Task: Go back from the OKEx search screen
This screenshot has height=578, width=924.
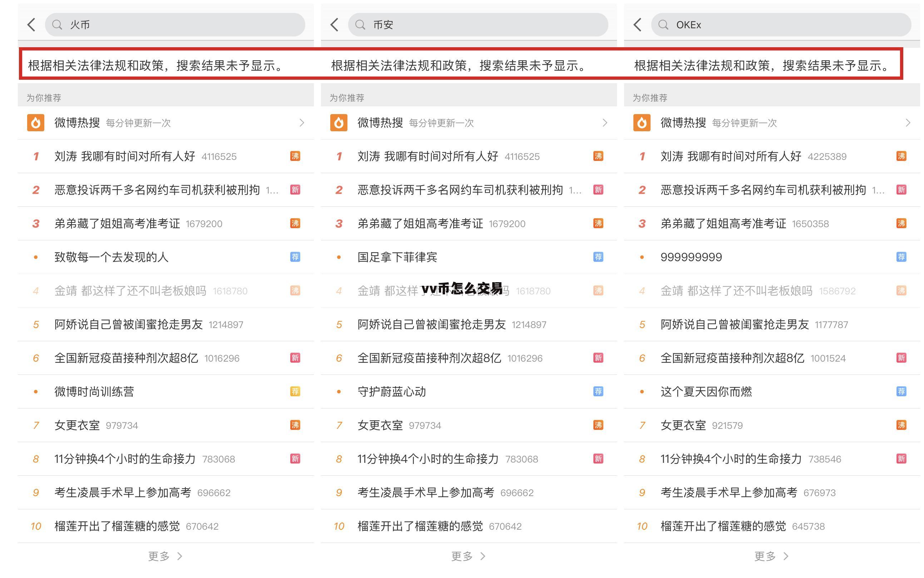Action: [x=637, y=25]
